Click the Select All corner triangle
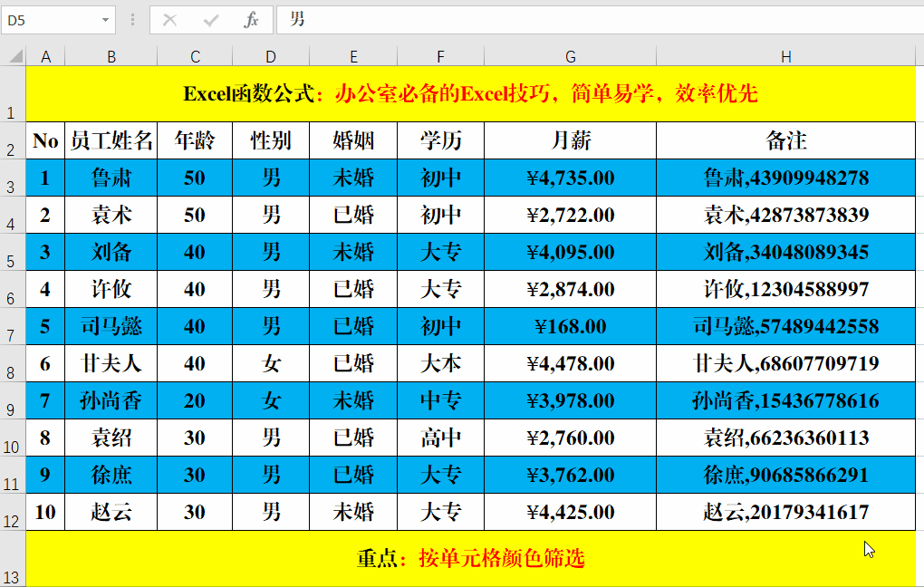This screenshot has width=924, height=587. click(x=15, y=56)
